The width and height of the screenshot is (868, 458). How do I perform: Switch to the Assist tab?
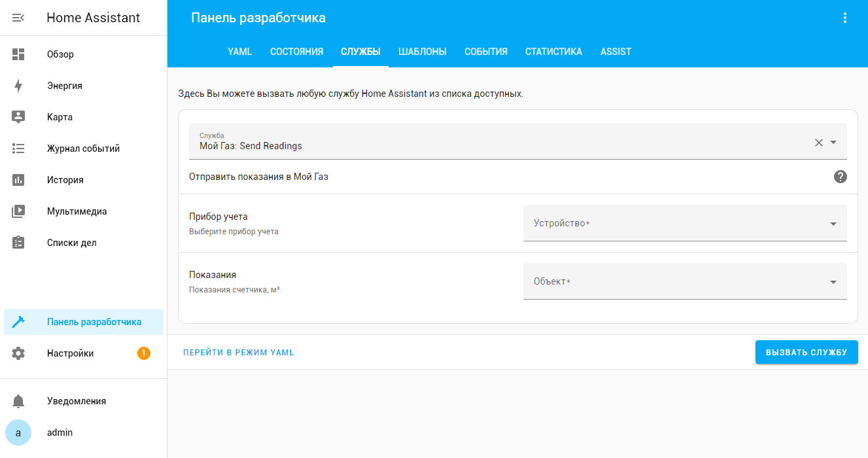click(616, 52)
